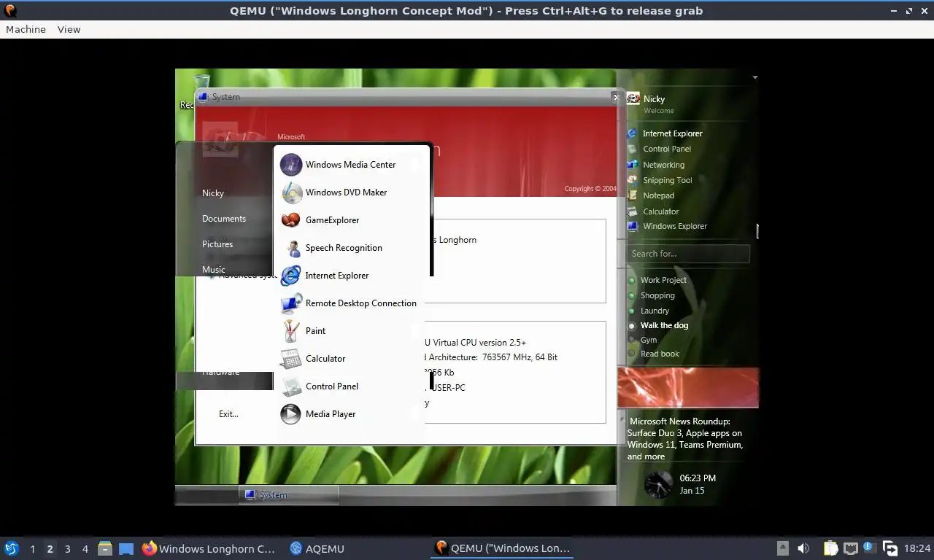
Task: Open Calculator icon in start menu
Action: pos(290,359)
